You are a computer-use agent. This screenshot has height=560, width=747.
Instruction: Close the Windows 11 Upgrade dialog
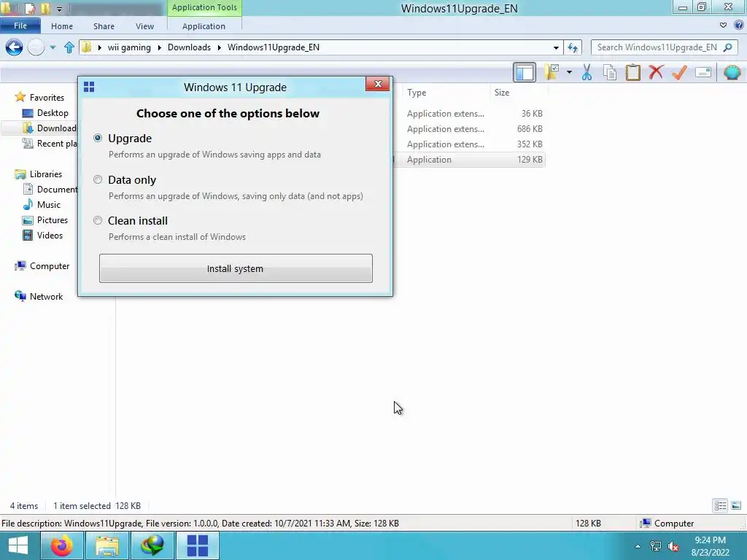click(378, 84)
